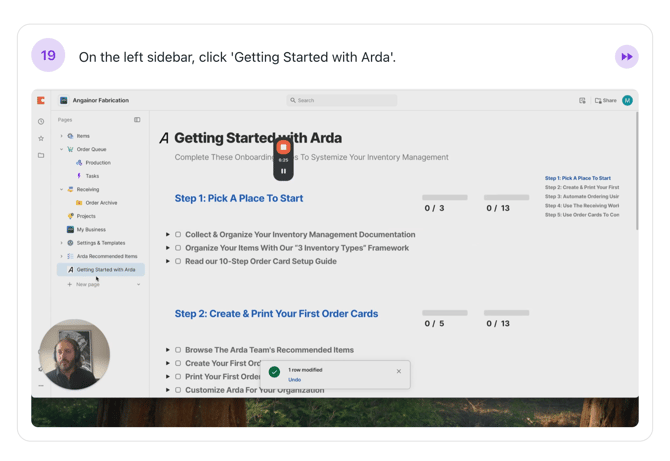Check 'Browse The Arda Team's Recommended Items' box
Image resolution: width=670 pixels, height=461 pixels.
coord(178,350)
